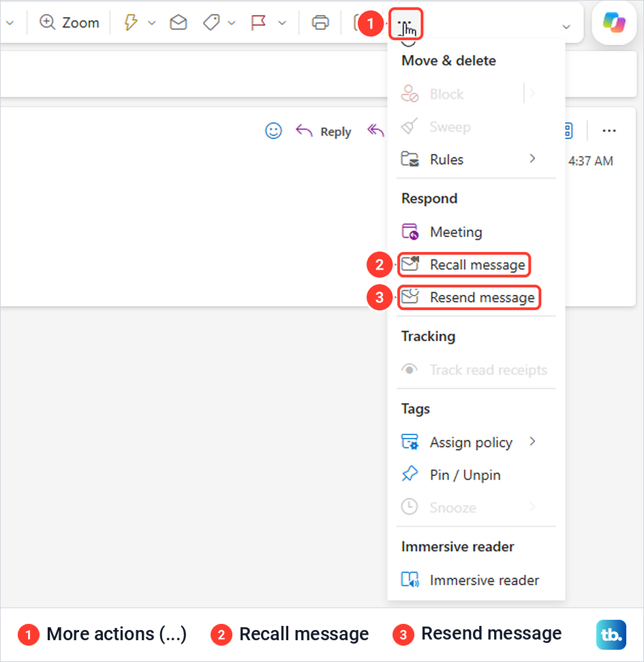Choose Meeting under Respond
This screenshot has width=644, height=662.
coord(476,232)
